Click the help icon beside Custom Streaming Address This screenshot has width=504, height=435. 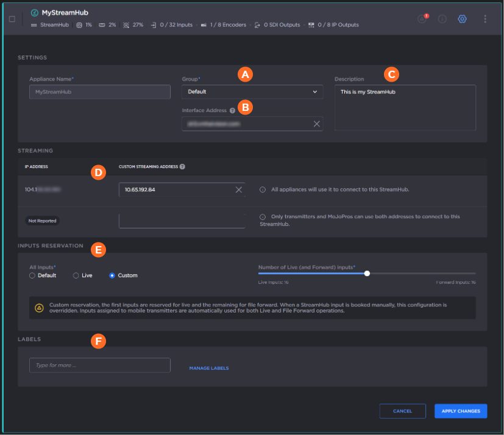click(183, 166)
